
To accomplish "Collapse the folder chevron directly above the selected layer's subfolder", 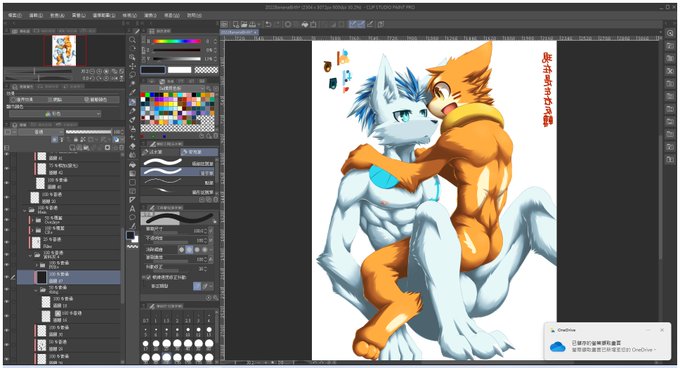I will 30,255.
